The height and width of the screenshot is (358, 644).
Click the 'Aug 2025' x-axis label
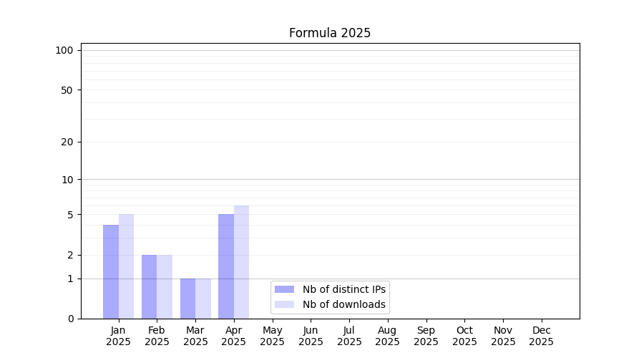coord(387,336)
